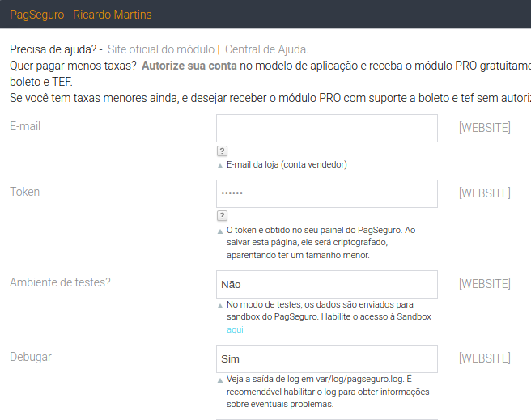The height and width of the screenshot is (420, 531).
Task: Click the [WEBSITE] scope label next to E-mail
Action: pyautogui.click(x=485, y=128)
